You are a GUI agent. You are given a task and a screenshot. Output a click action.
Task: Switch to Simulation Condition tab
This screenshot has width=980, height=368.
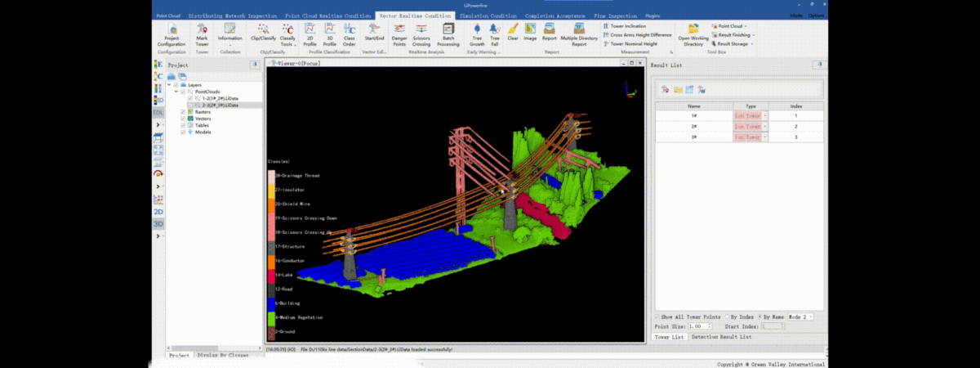[x=488, y=16]
